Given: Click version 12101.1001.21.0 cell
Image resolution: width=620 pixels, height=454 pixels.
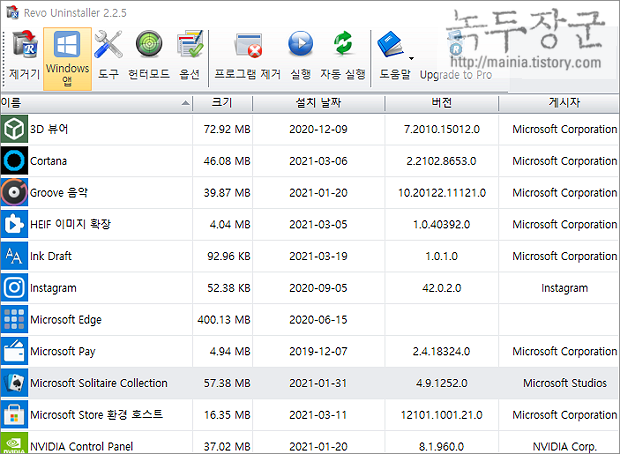Looking at the screenshot, I should coord(442,415).
